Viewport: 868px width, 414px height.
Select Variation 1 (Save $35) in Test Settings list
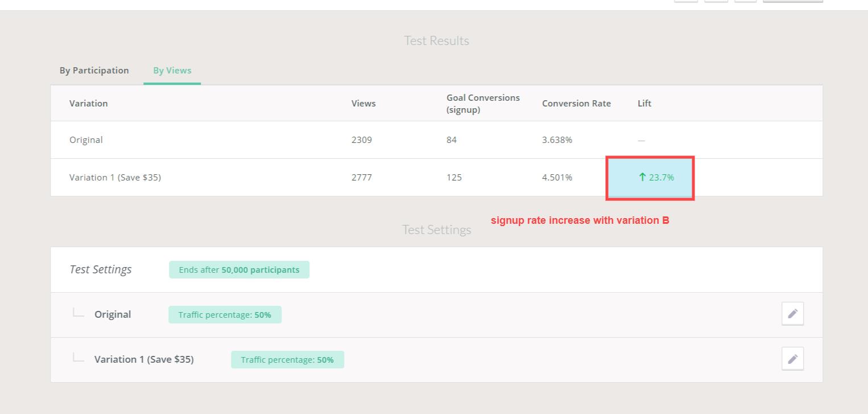pos(144,359)
